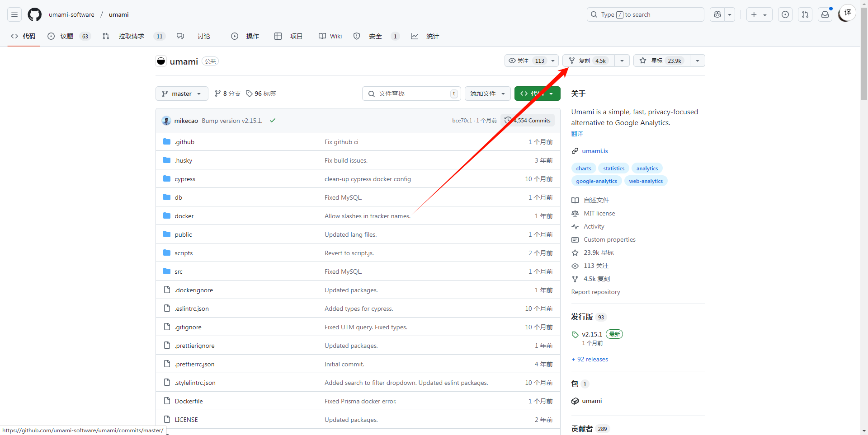This screenshot has width=868, height=435.
Task: Switch to the 讨论 tab
Action: tap(193, 36)
